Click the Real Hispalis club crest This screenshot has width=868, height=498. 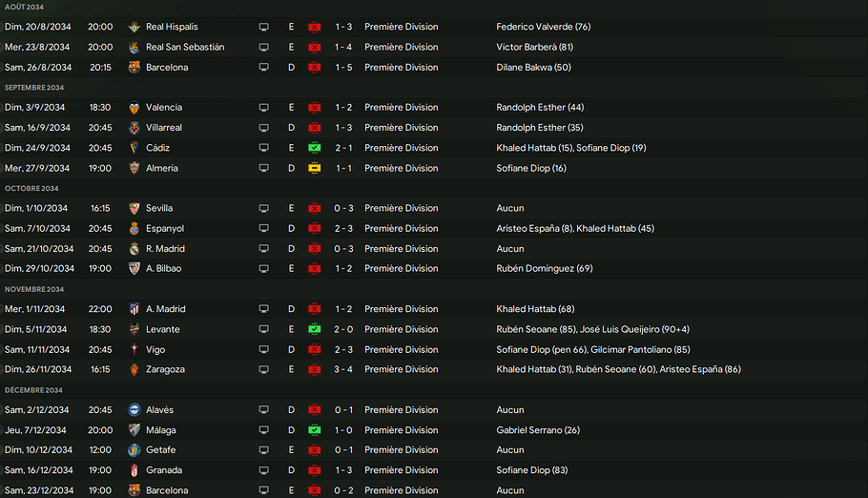pos(134,27)
